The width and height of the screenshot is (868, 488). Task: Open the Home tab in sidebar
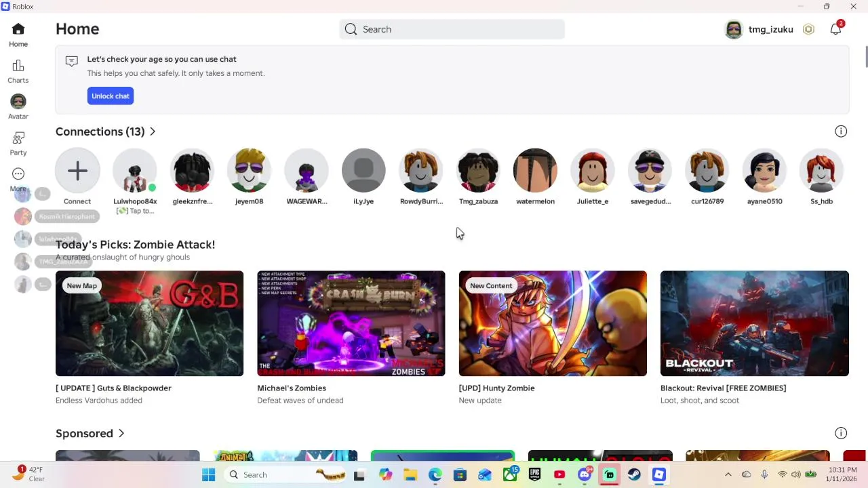click(x=18, y=35)
